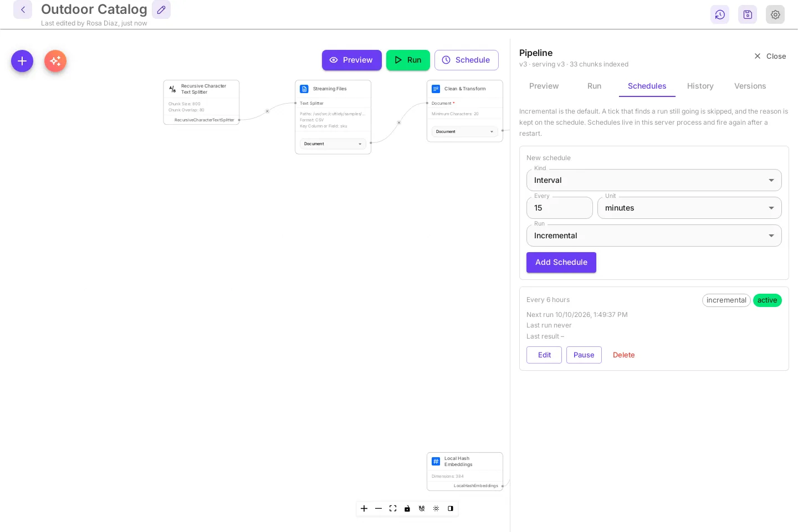Image resolution: width=798 pixels, height=532 pixels.
Task: Click the 'Every 6 hours' schedule heading
Action: (x=548, y=300)
